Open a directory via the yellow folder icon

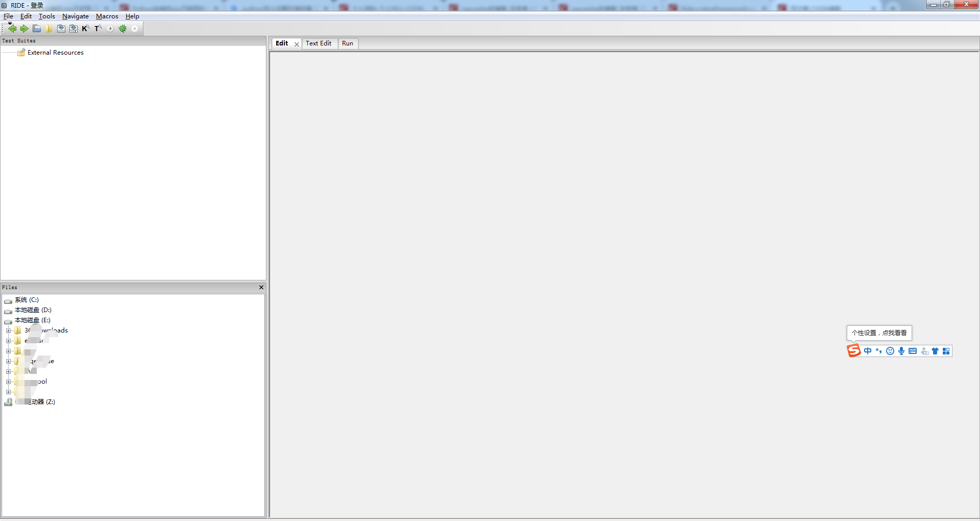48,29
